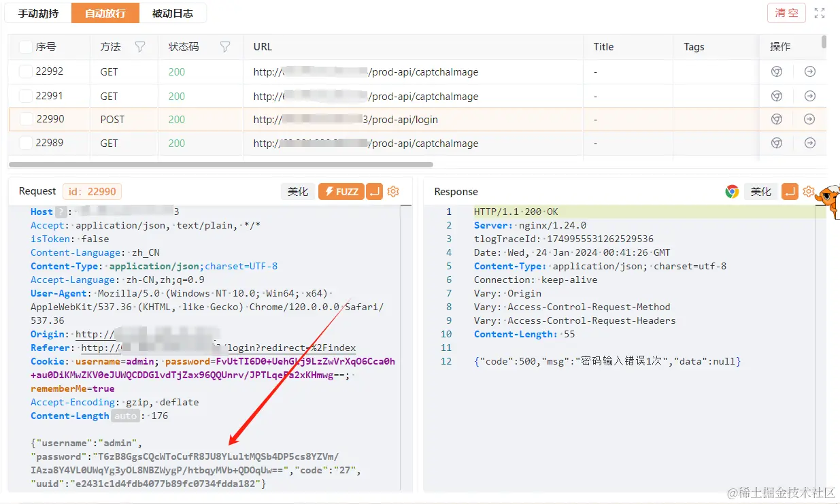Viewport: 840px width, 504px height.
Task: Open the 状态码 column filter
Action: 225,47
